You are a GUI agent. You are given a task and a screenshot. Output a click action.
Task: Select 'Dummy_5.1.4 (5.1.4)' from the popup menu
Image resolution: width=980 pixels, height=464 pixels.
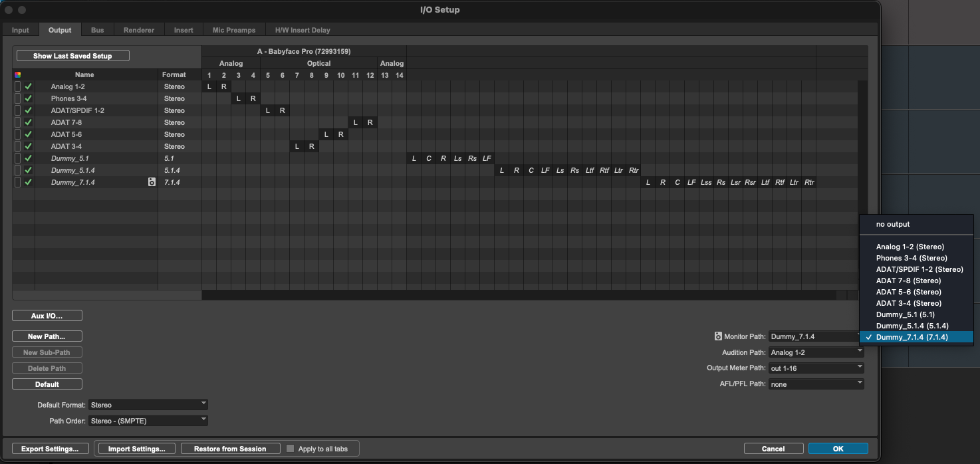tap(916, 326)
